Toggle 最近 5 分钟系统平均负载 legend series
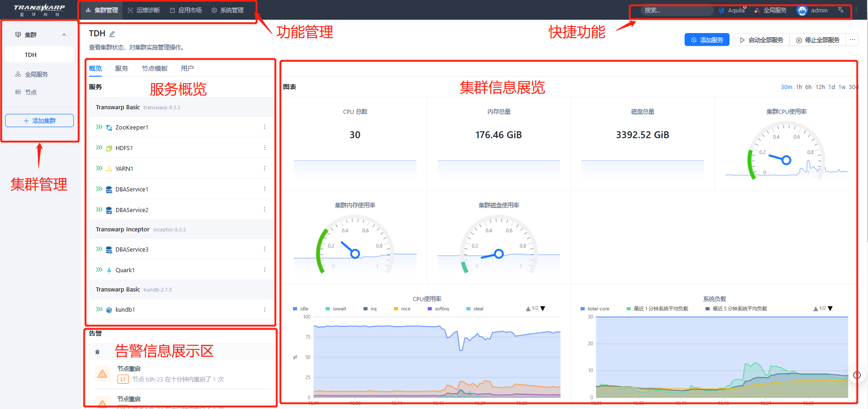 tap(736, 309)
